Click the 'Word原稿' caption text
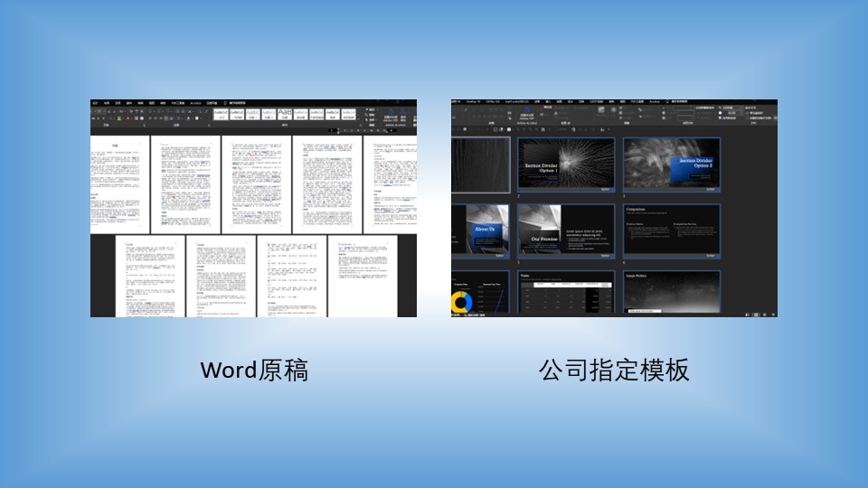The height and width of the screenshot is (488, 868). tap(254, 371)
